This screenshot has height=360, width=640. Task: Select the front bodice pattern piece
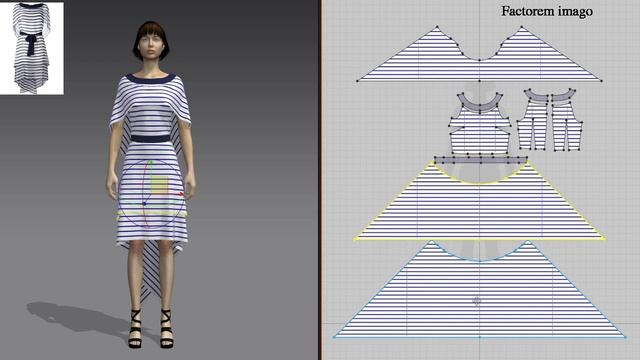click(x=480, y=133)
